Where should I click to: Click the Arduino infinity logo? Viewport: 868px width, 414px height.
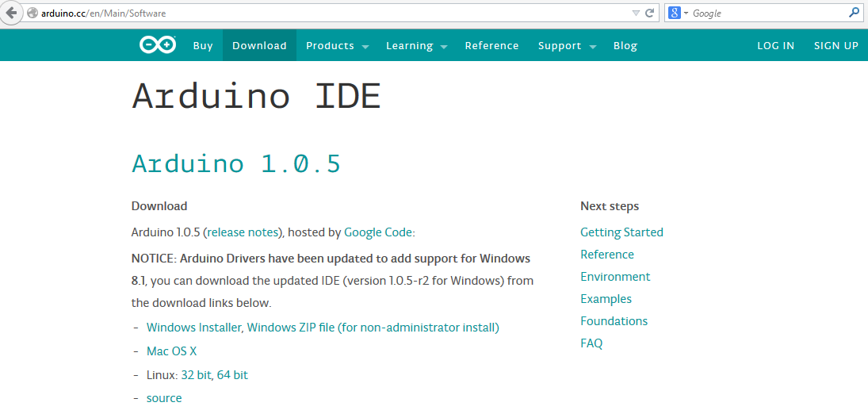158,45
